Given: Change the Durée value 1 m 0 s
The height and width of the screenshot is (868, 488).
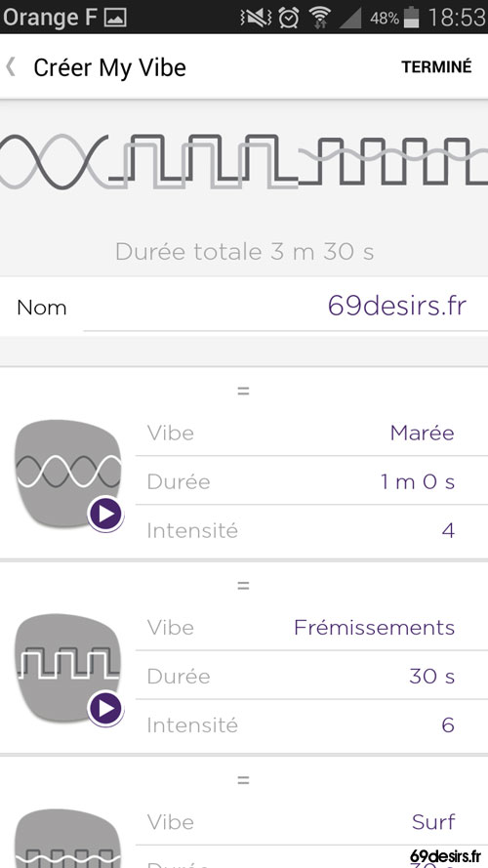Looking at the screenshot, I should (311, 481).
